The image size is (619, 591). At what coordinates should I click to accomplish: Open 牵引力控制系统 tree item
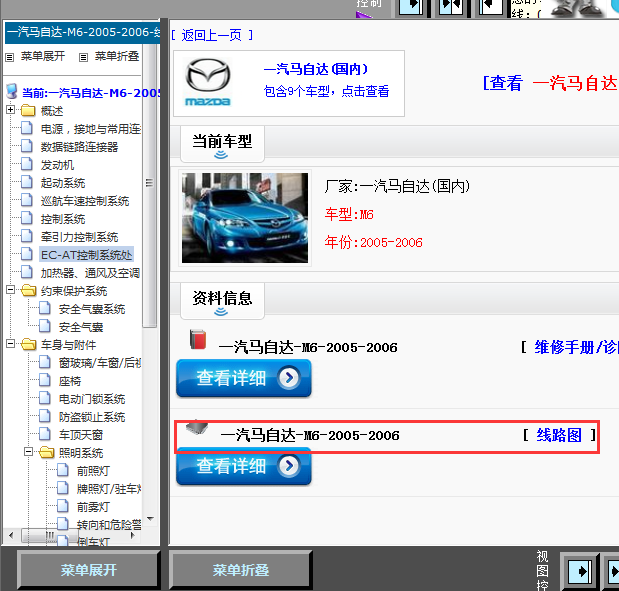pyautogui.click(x=79, y=237)
